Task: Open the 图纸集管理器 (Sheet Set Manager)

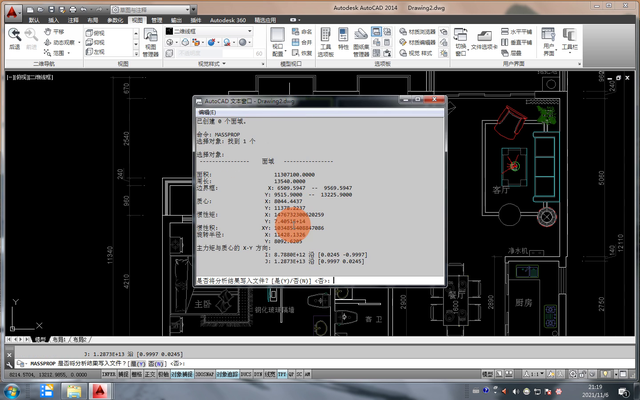Action: point(361,42)
